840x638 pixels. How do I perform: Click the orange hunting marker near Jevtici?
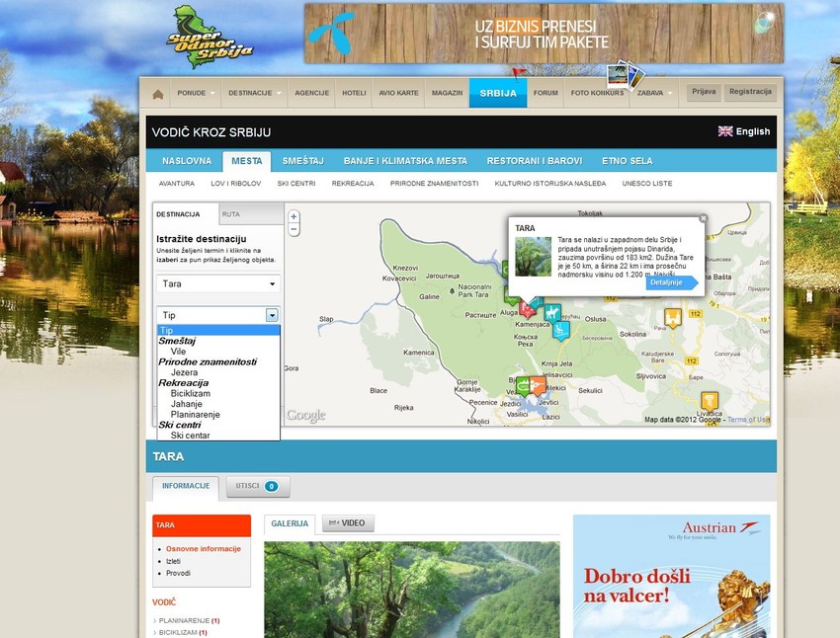point(537,386)
